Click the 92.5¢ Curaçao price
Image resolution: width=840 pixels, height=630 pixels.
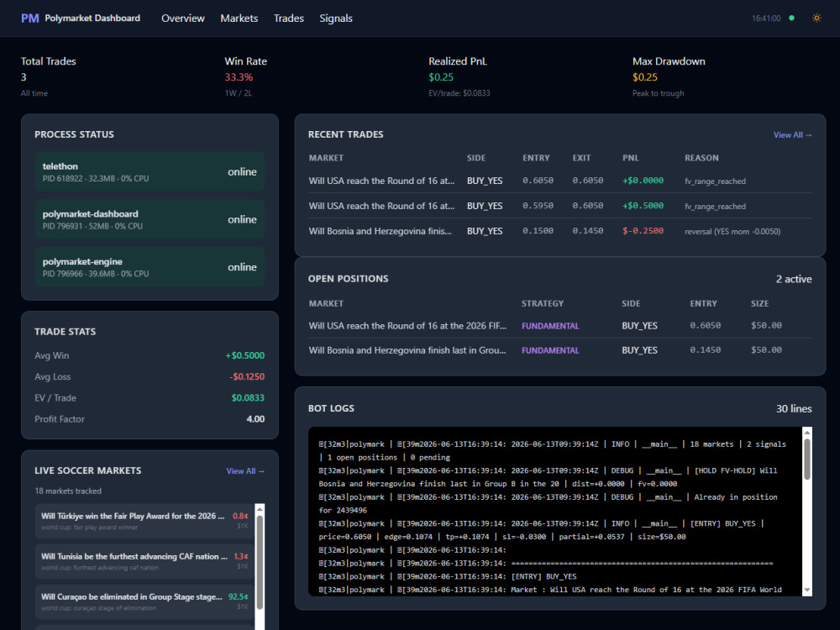point(238,596)
